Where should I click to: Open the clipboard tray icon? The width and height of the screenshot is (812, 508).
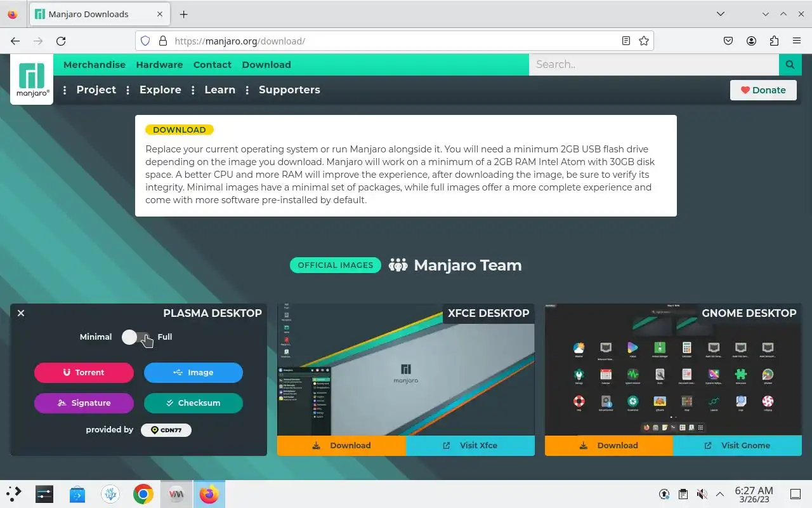pyautogui.click(x=683, y=494)
